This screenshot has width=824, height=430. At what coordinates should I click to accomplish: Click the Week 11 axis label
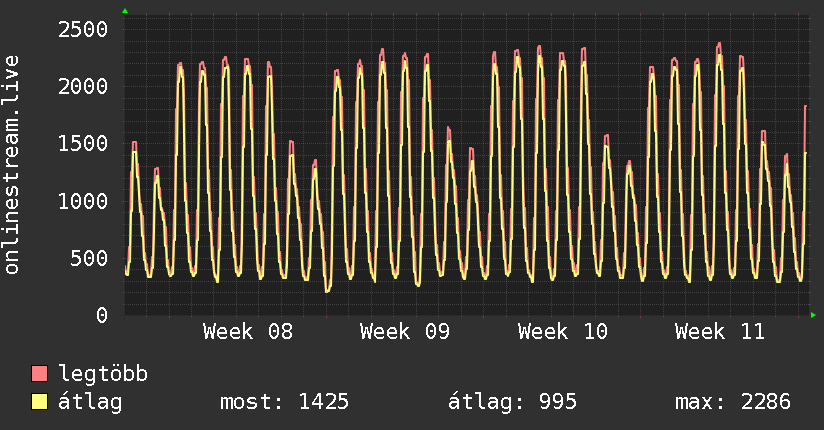point(719,332)
